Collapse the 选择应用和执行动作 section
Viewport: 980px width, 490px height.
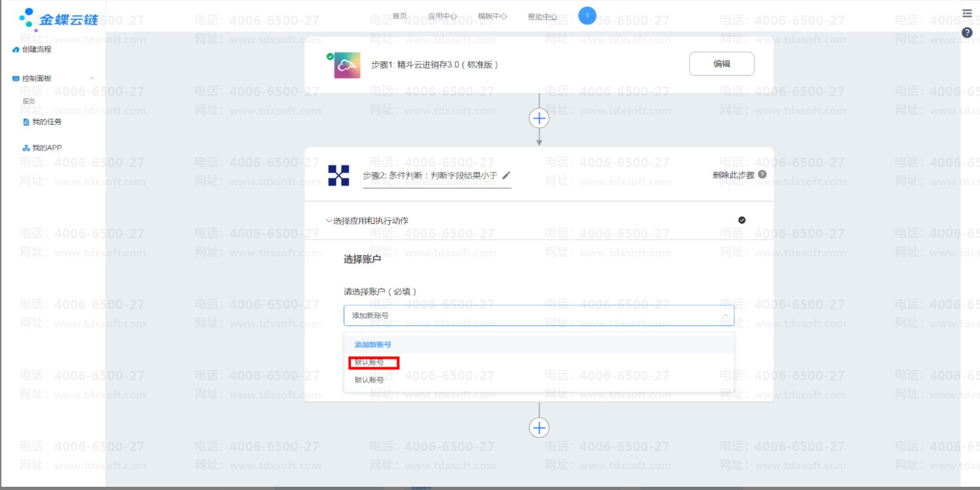[329, 221]
